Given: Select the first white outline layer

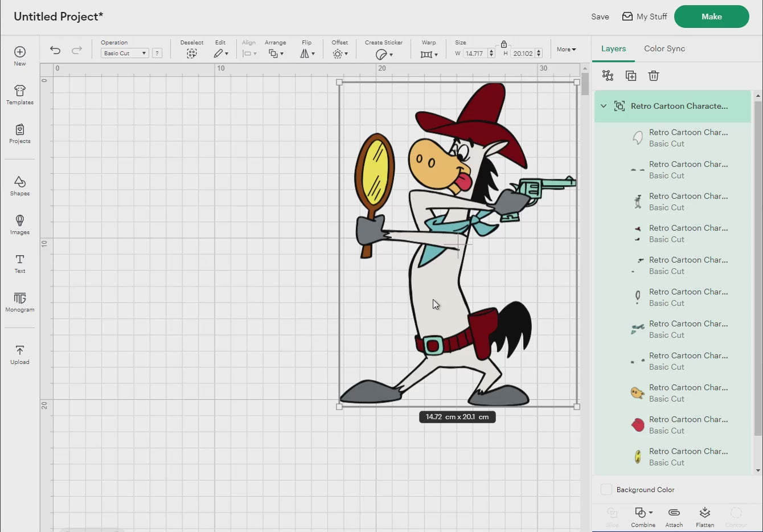Looking at the screenshot, I should (x=672, y=138).
